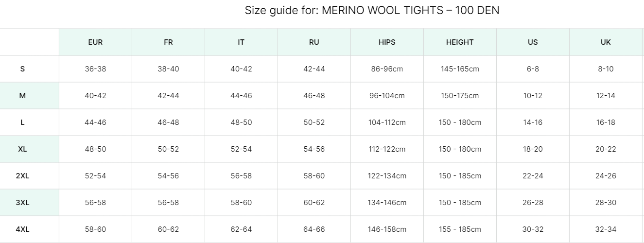Click the FR column header
Viewport: 644px width, 243px height.
[168, 42]
